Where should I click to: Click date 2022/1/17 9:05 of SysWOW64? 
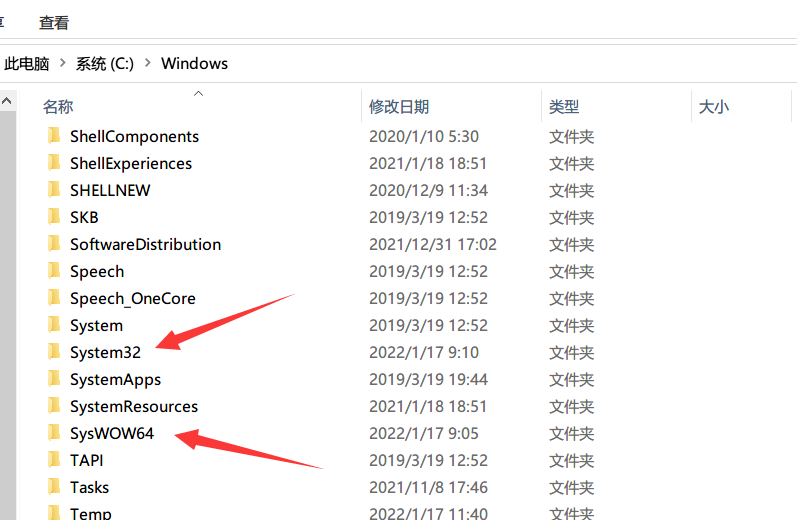[x=424, y=433]
